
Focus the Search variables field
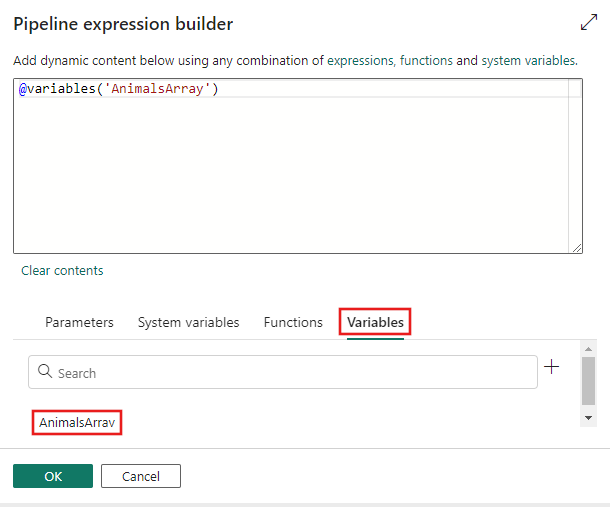[283, 372]
